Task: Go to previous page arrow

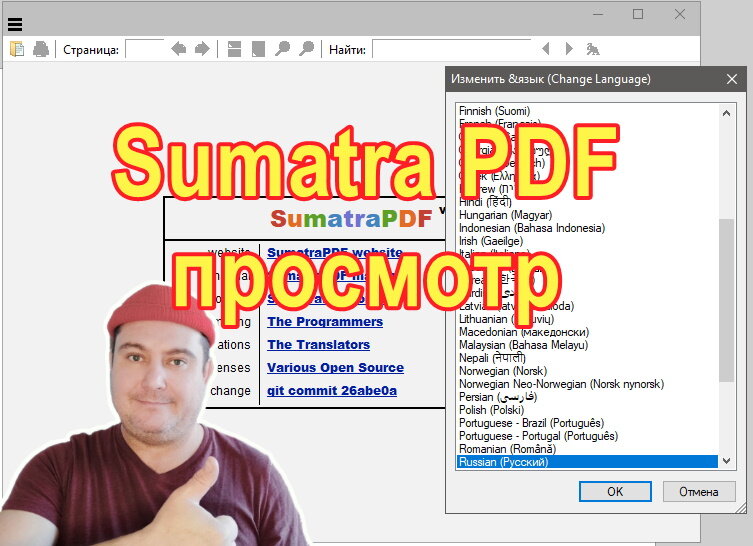Action: pyautogui.click(x=179, y=49)
